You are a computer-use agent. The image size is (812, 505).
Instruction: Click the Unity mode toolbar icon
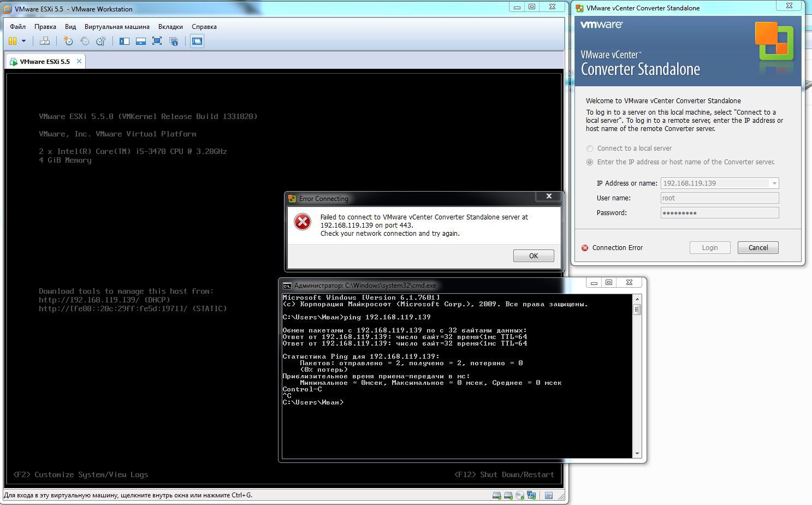pyautogui.click(x=174, y=41)
